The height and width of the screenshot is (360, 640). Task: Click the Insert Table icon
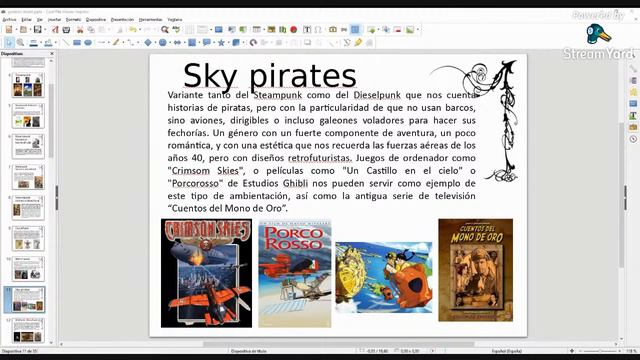click(x=257, y=29)
